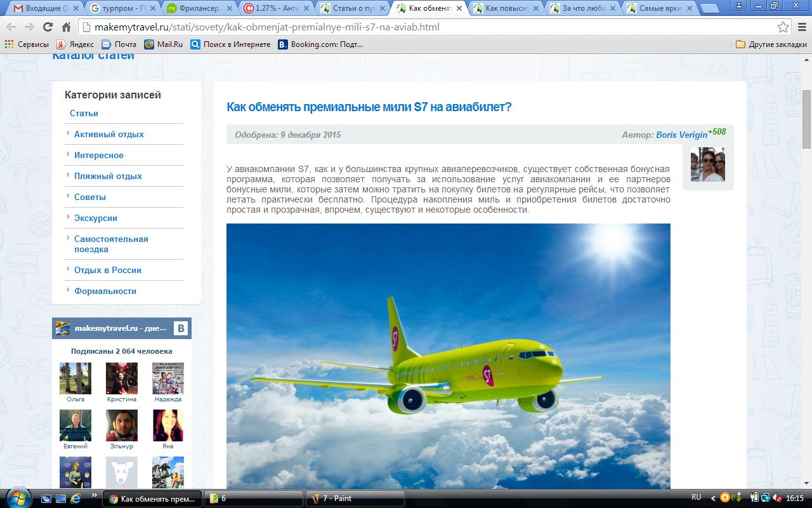Click the VK logo icon in the widget
Viewport: 812px width, 508px height.
(x=181, y=328)
